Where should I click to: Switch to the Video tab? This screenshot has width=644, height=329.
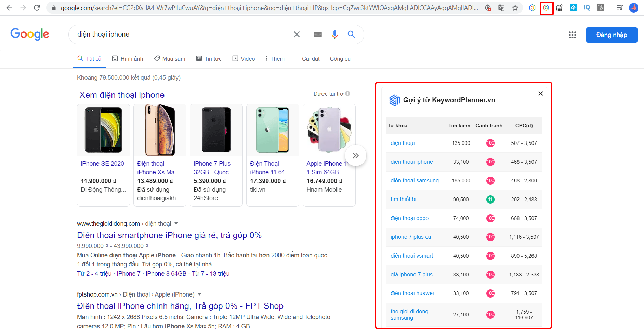pyautogui.click(x=244, y=59)
